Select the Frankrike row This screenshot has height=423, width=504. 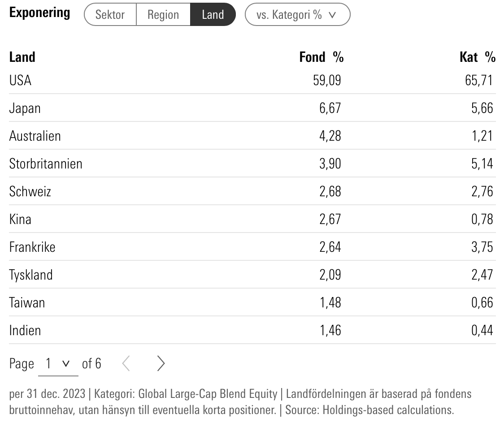[x=32, y=247]
